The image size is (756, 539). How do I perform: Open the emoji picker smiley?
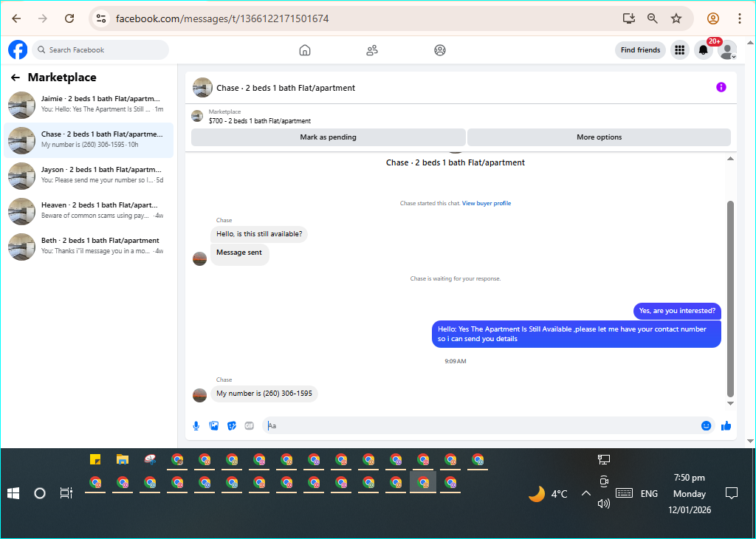tap(707, 426)
